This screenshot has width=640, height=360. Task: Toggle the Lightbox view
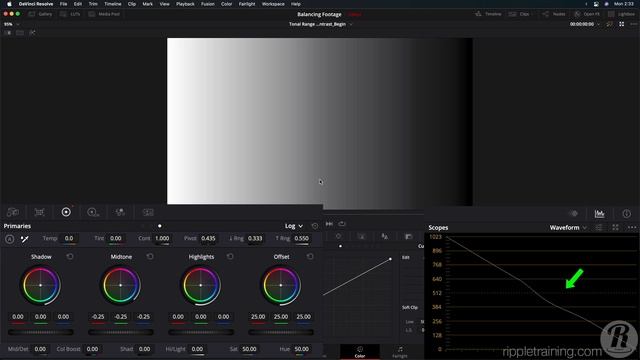point(621,14)
